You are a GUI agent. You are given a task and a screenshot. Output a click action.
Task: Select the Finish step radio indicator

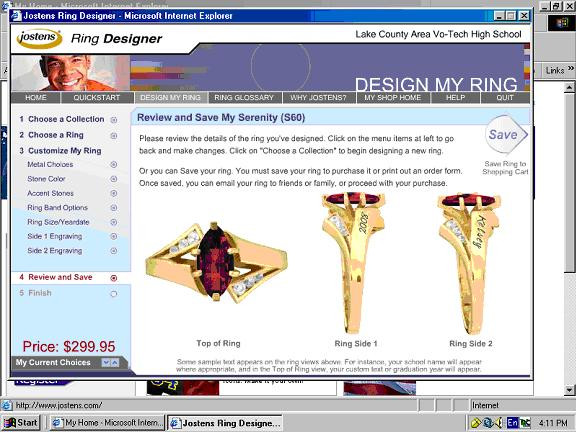pos(114,294)
